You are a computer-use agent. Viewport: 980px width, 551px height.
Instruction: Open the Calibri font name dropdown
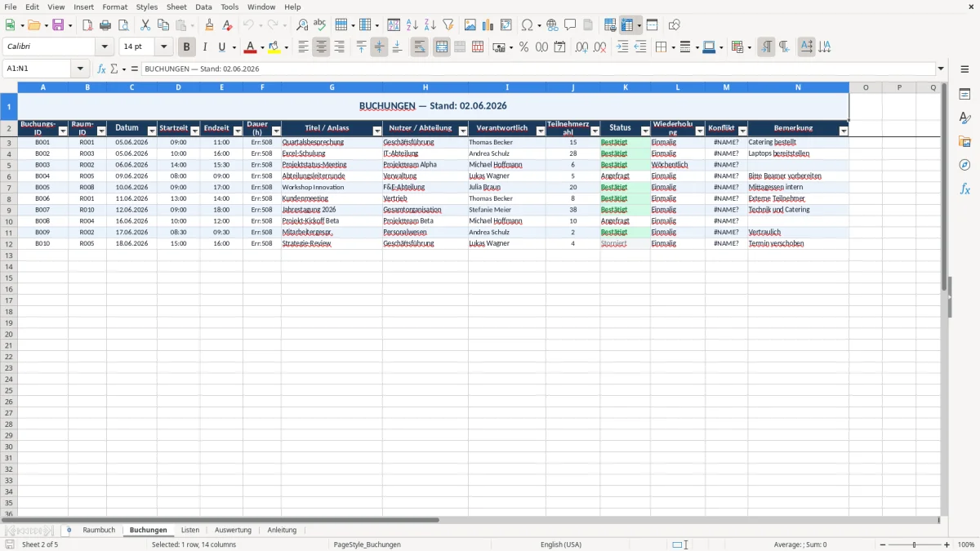[105, 47]
